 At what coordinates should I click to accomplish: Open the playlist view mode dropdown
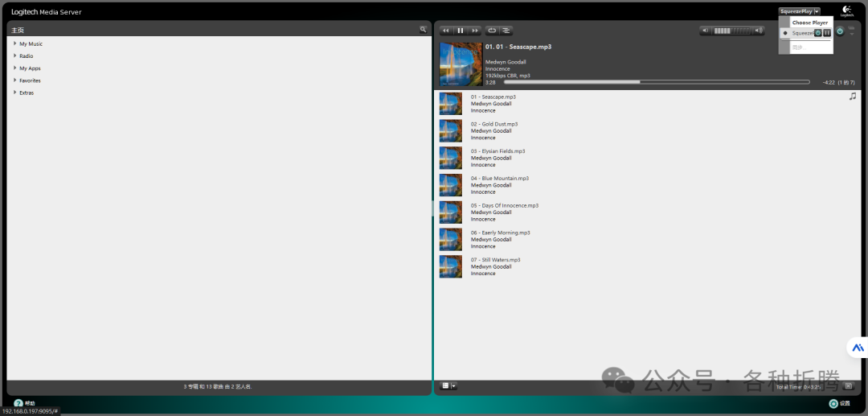[x=448, y=386]
